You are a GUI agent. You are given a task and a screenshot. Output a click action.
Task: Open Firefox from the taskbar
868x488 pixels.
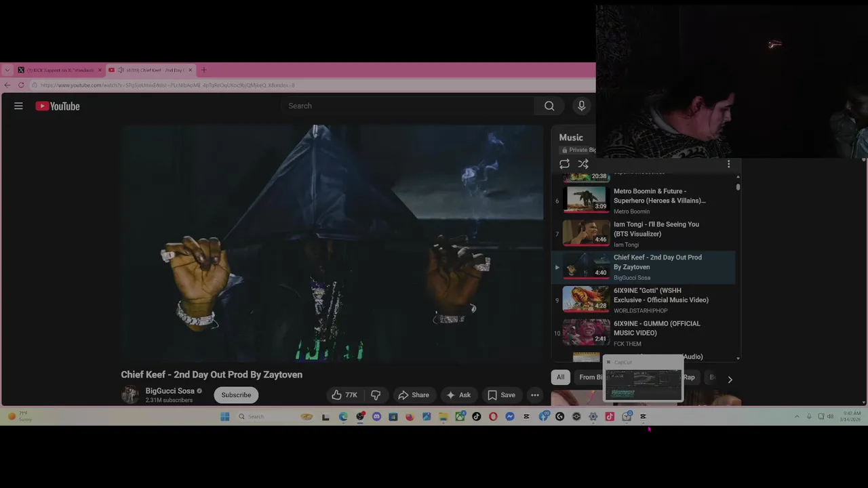(x=410, y=416)
